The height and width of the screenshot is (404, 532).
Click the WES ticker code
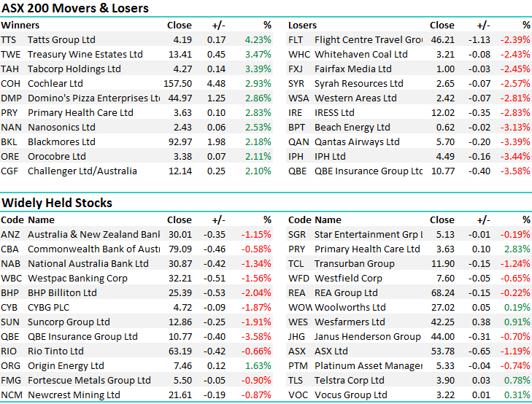[x=297, y=322]
